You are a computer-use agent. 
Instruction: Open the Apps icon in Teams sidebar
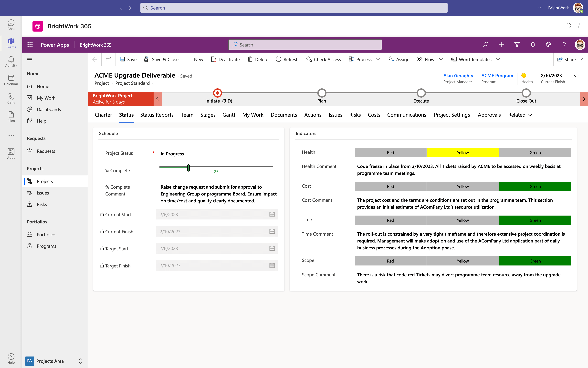[11, 154]
